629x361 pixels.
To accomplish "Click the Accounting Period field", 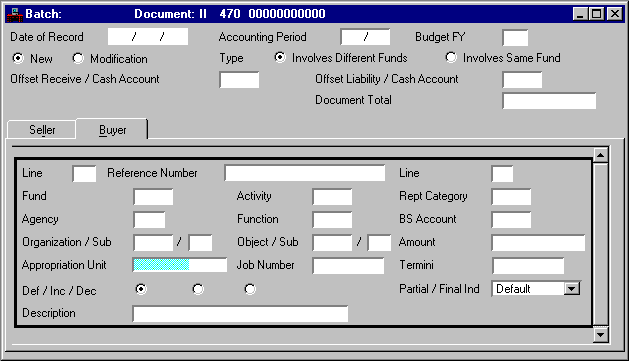I will click(365, 37).
